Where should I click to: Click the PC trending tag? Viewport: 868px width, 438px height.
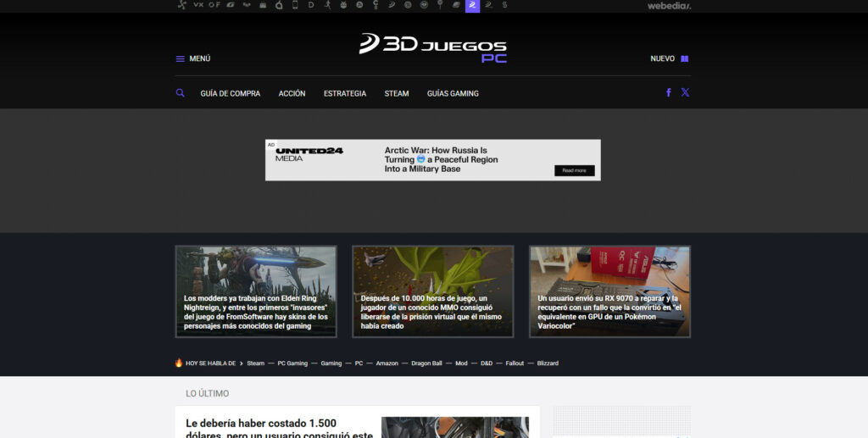click(x=359, y=363)
